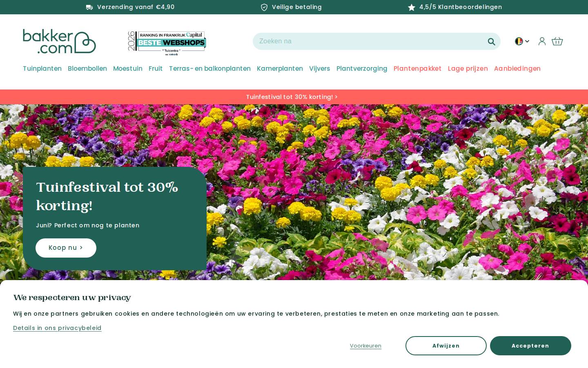Image resolution: width=588 pixels, height=368 pixels.
Task: Open the Plantenpakket menu
Action: click(417, 69)
